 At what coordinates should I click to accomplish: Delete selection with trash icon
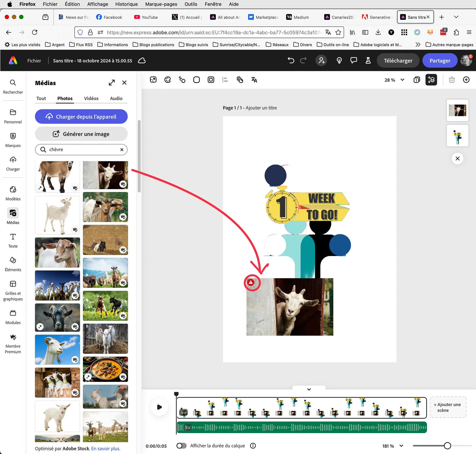pos(452,80)
